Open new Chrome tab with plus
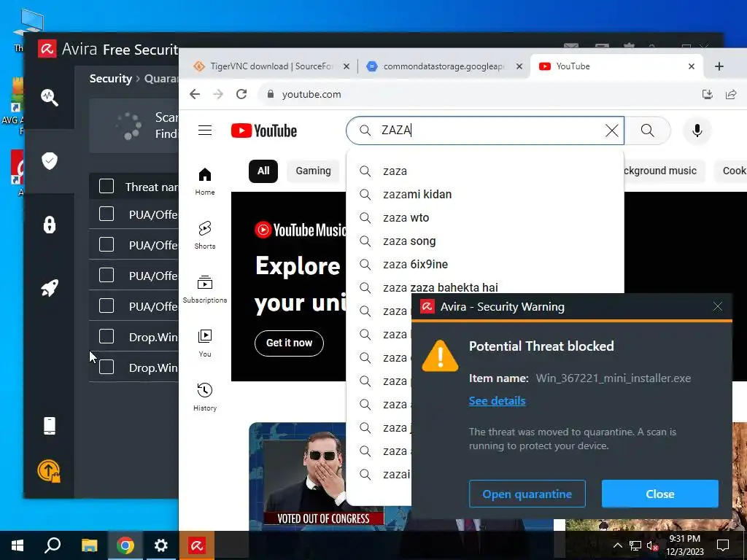Viewport: 747px width, 560px height. (719, 66)
